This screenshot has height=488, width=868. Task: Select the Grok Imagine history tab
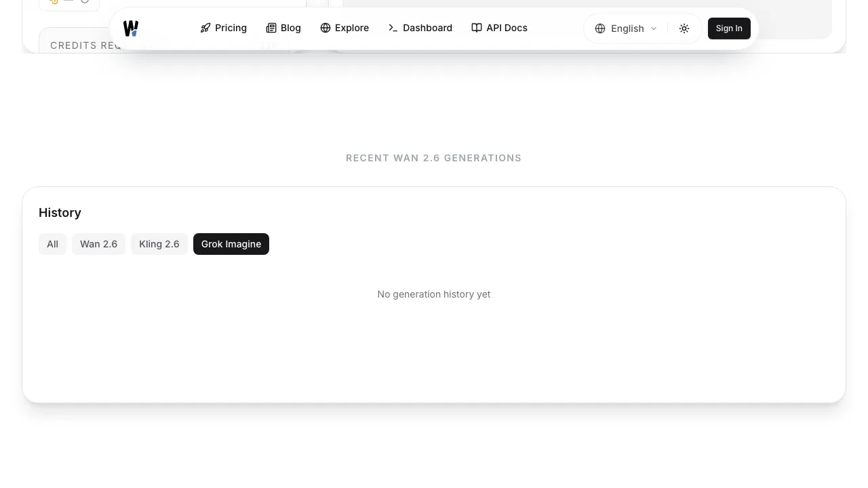click(x=231, y=244)
